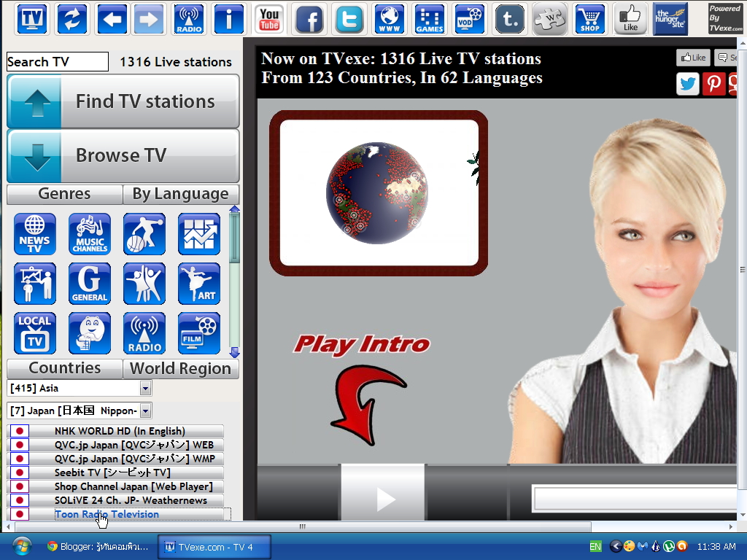
Task: Click the Twitter bird icon in banner
Action: [687, 85]
